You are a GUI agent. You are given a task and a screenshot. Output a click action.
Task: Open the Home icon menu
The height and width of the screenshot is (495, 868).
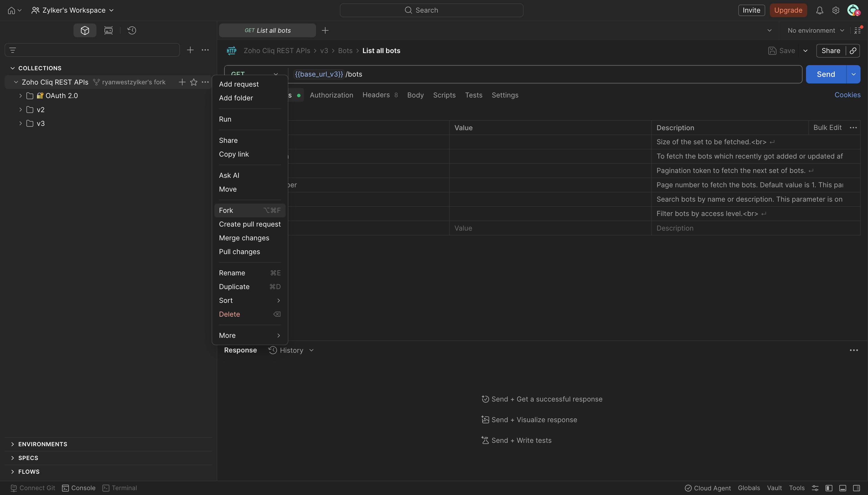14,10
